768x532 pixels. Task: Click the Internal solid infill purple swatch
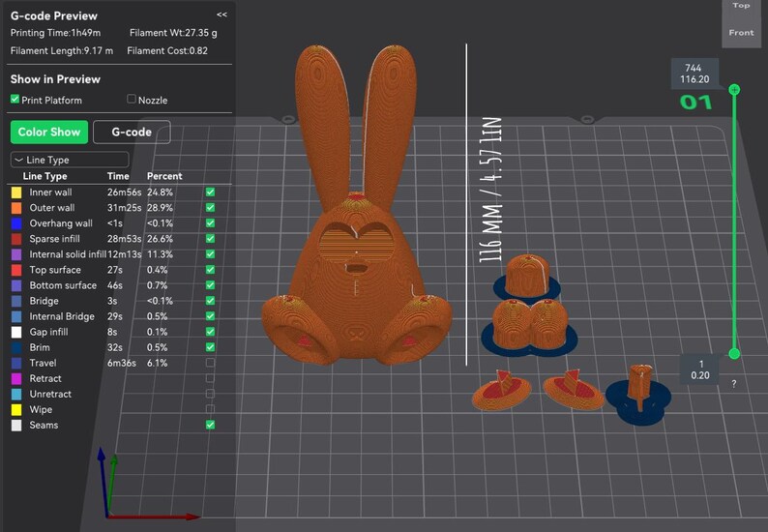pyautogui.click(x=16, y=254)
